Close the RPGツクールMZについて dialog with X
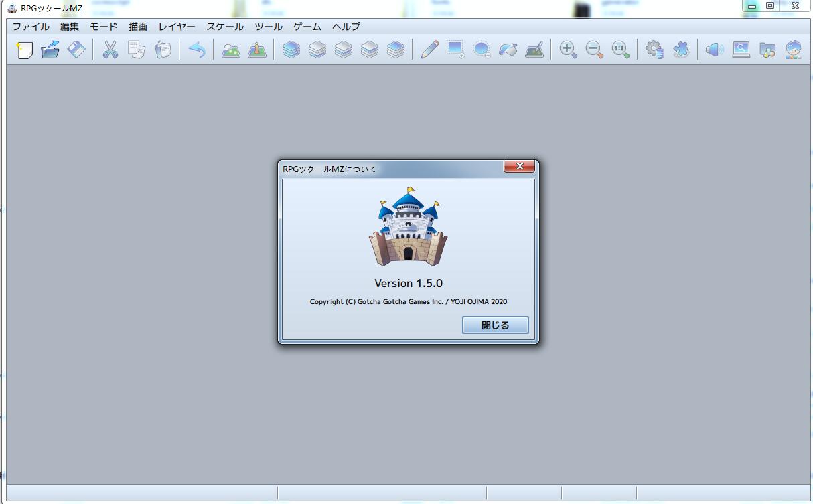Screen dimensions: 813x504 (520, 166)
